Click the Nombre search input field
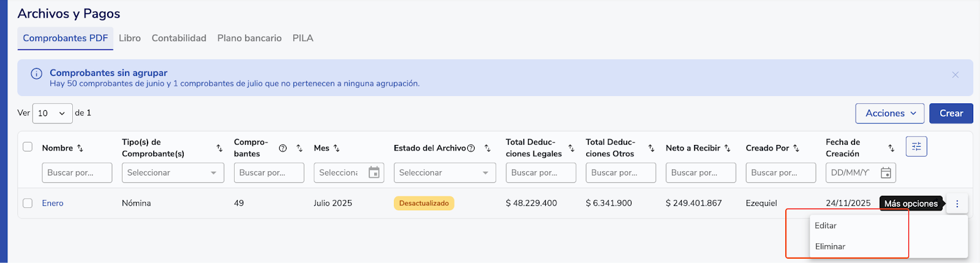This screenshot has width=980, height=263. [77, 173]
